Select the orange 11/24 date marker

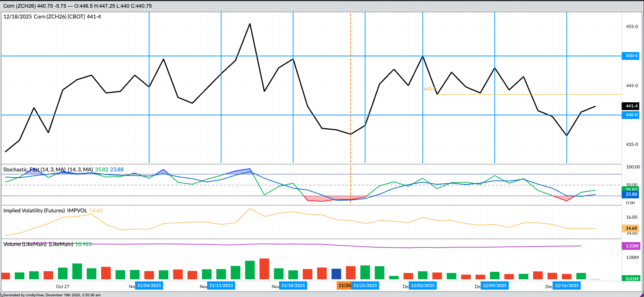tap(344, 286)
